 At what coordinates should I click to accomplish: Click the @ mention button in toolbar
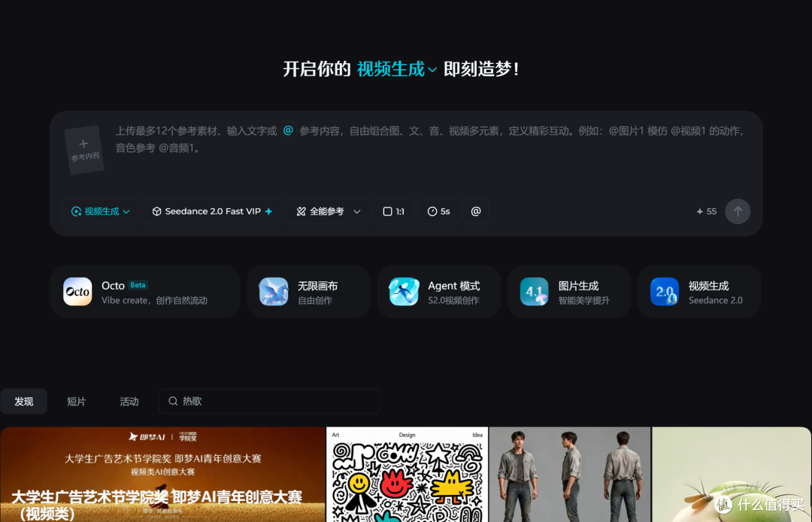pos(476,211)
